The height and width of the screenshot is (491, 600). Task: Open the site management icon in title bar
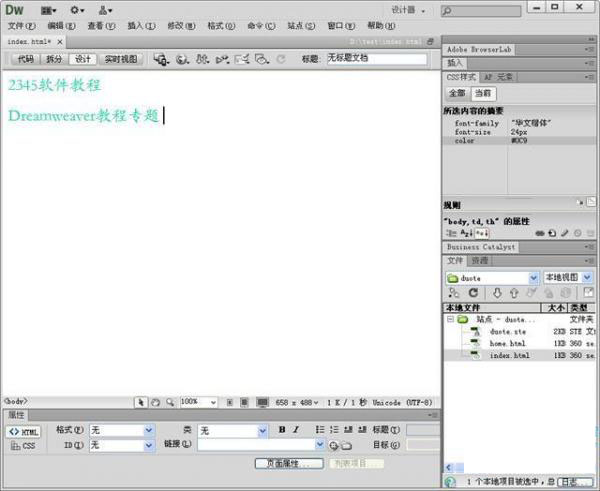point(105,10)
